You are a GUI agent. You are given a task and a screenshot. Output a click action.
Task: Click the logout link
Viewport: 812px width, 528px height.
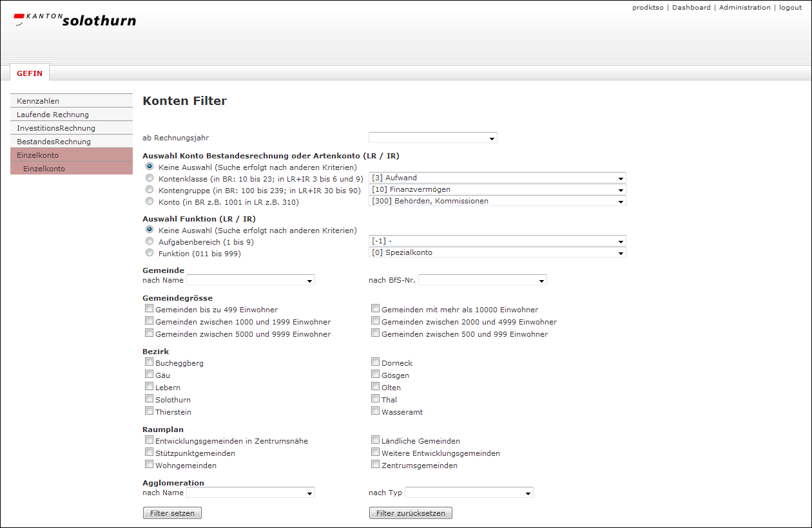point(790,8)
